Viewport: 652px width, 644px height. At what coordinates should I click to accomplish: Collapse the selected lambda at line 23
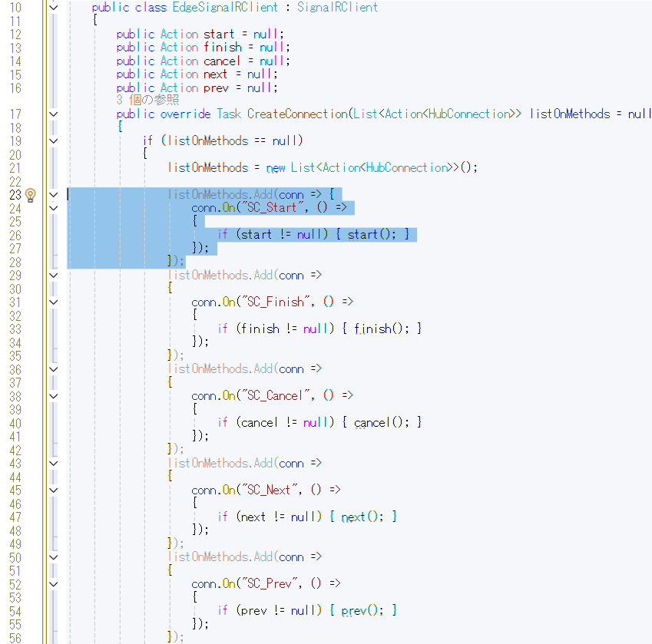tap(54, 194)
